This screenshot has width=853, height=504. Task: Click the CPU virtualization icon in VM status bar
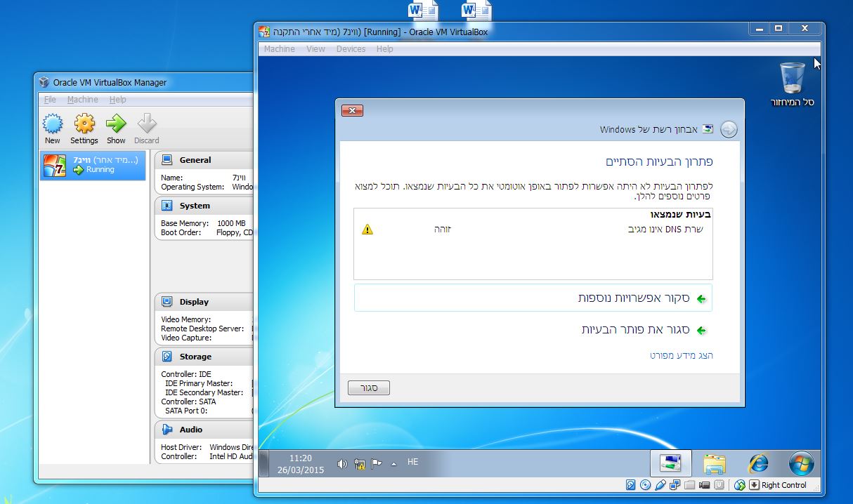pos(719,485)
